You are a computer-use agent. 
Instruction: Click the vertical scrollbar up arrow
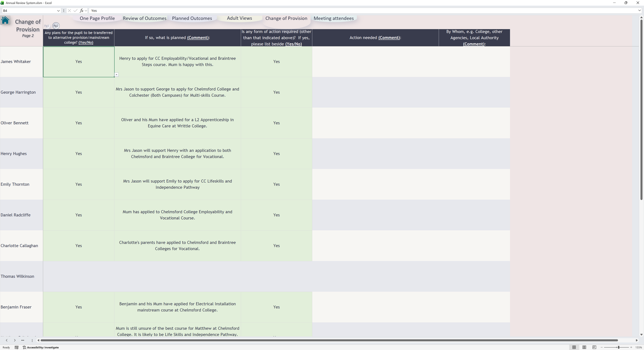(x=641, y=18)
